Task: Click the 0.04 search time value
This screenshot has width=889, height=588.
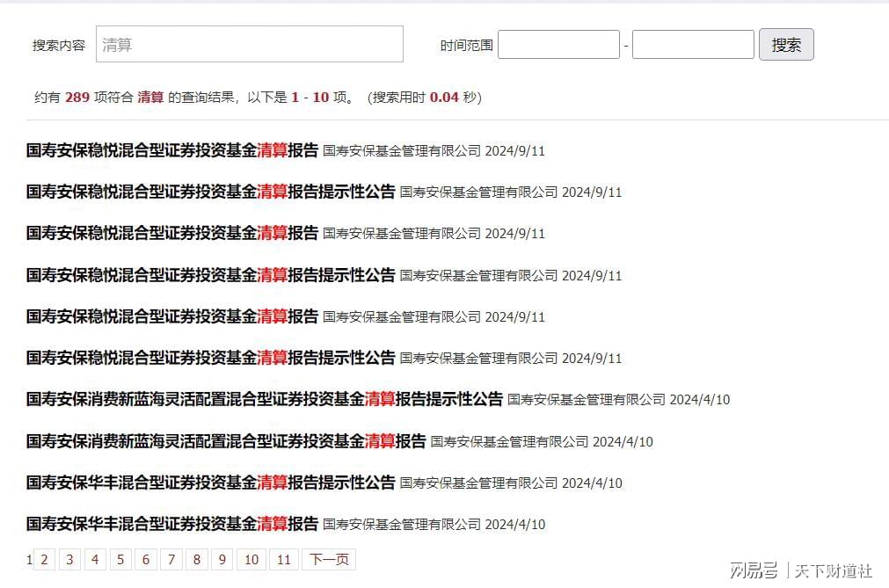Action: [444, 98]
